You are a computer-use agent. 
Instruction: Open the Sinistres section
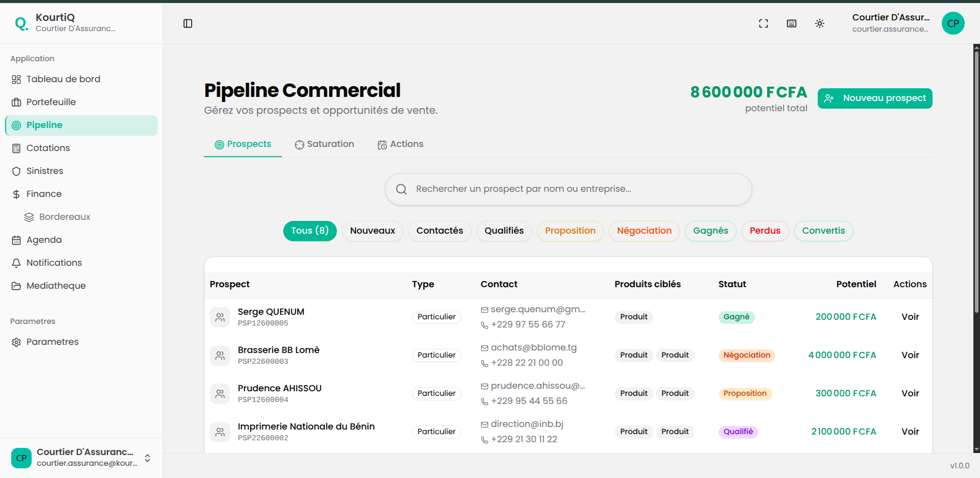tap(45, 171)
